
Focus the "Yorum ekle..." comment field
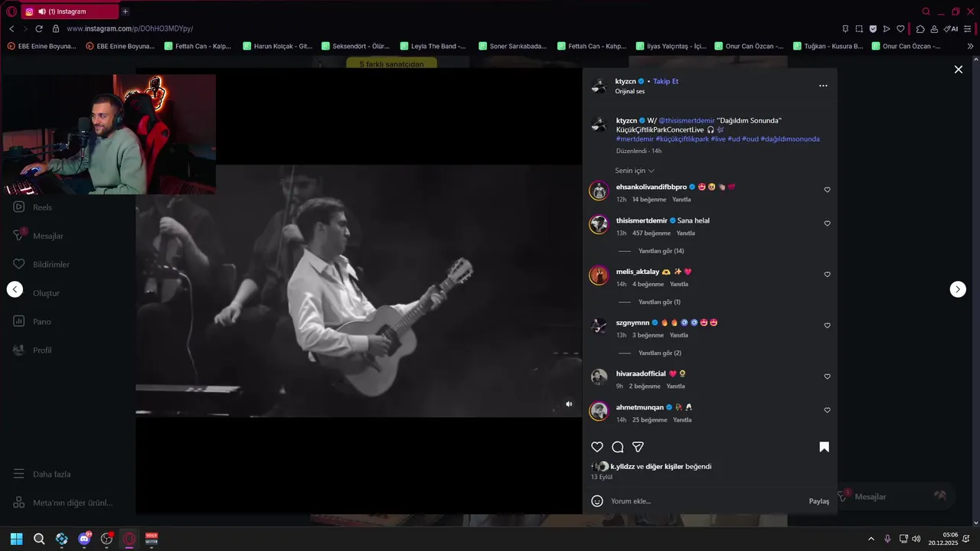click(x=704, y=501)
